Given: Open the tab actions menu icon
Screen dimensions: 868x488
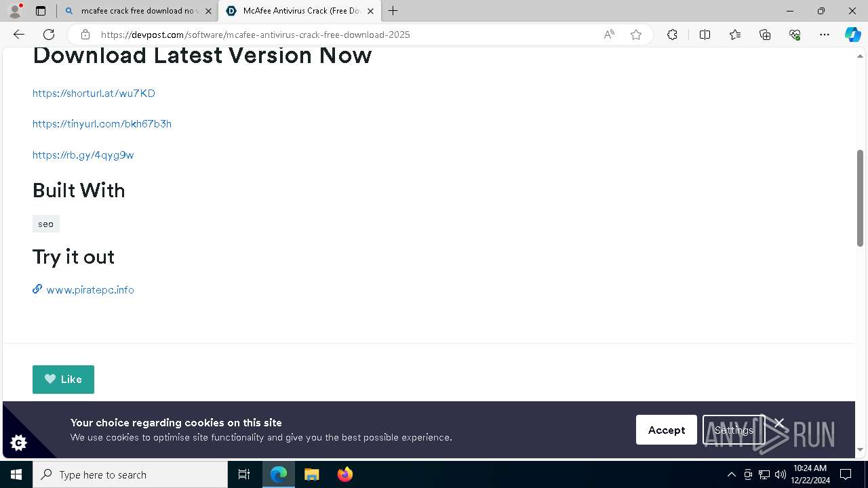Looking at the screenshot, I should pyautogui.click(x=41, y=11).
